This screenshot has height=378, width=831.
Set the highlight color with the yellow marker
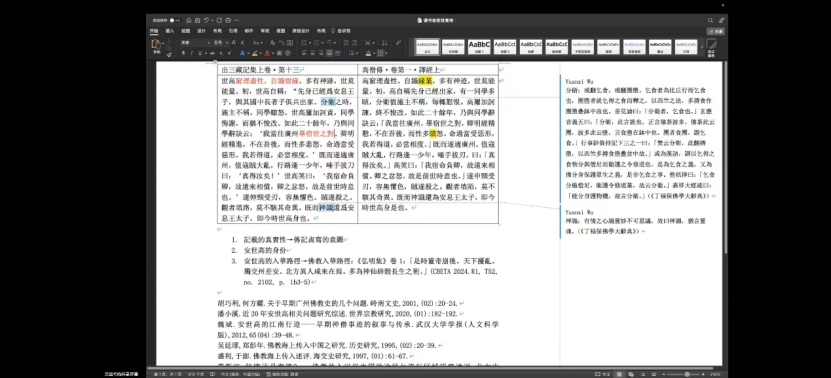pyautogui.click(x=255, y=53)
